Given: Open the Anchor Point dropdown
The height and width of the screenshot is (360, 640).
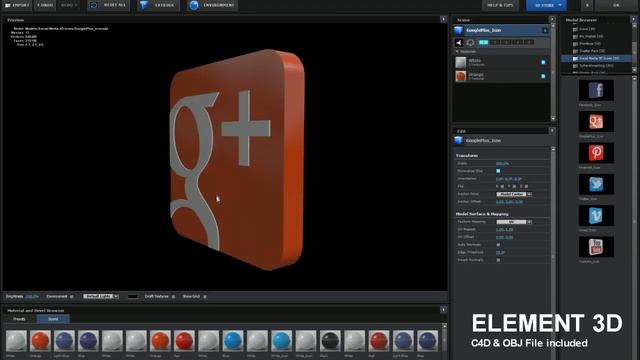Looking at the screenshot, I should coord(514,194).
